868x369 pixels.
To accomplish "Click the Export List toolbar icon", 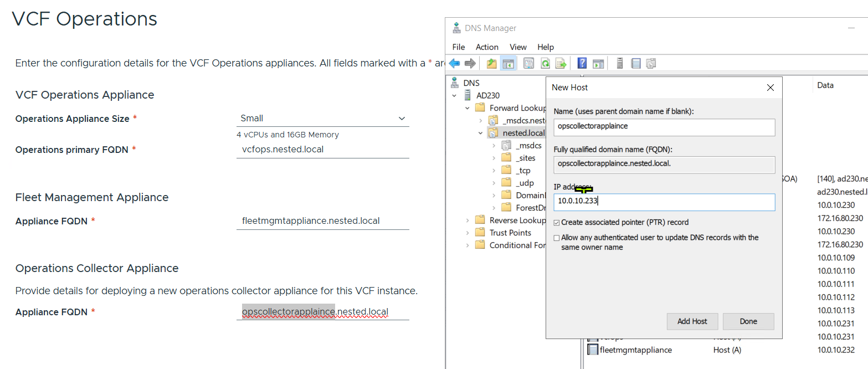I will click(561, 63).
